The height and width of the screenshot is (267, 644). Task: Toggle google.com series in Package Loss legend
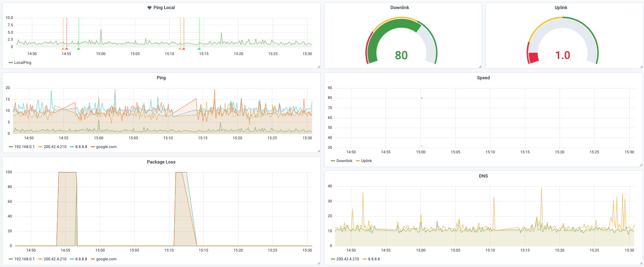pyautogui.click(x=106, y=259)
